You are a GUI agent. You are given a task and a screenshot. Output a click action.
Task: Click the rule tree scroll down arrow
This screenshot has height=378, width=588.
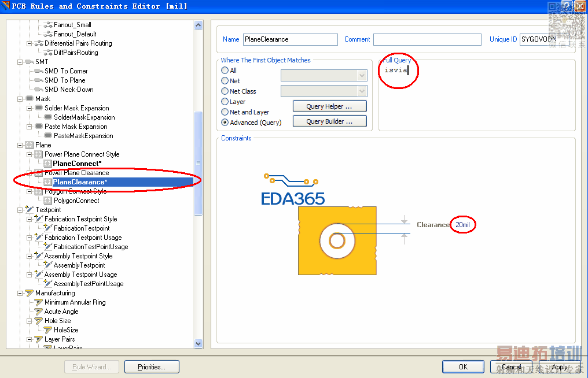tap(199, 343)
